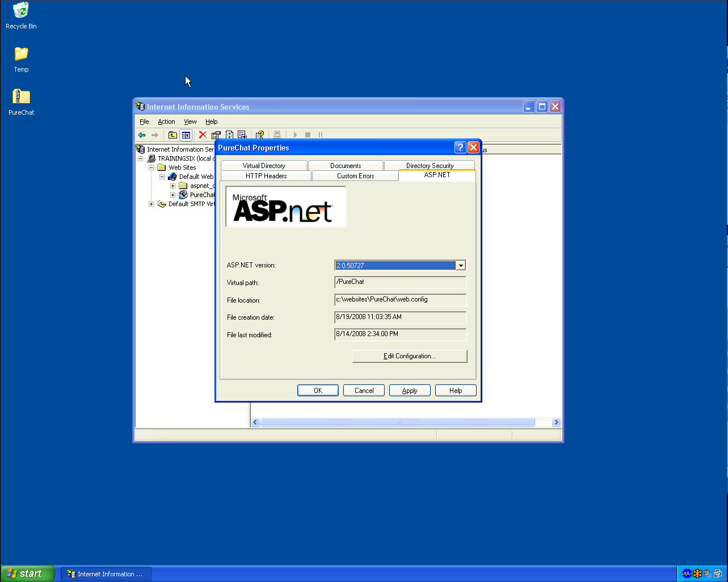This screenshot has height=582, width=728.
Task: Click the toolbar Properties icon
Action: point(216,135)
